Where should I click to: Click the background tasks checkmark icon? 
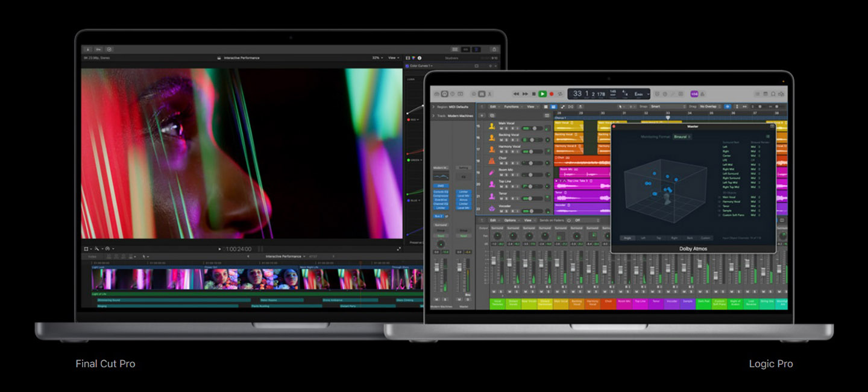pyautogui.click(x=109, y=49)
